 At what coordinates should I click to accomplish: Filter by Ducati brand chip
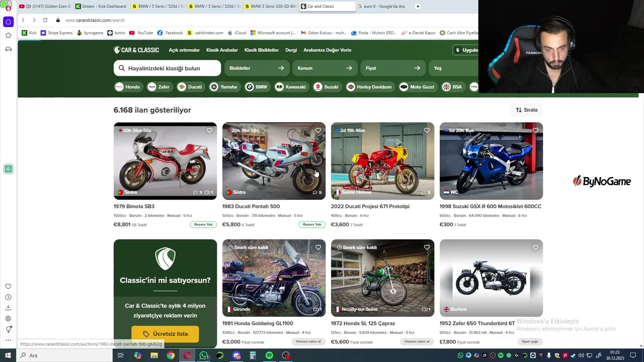(190, 87)
